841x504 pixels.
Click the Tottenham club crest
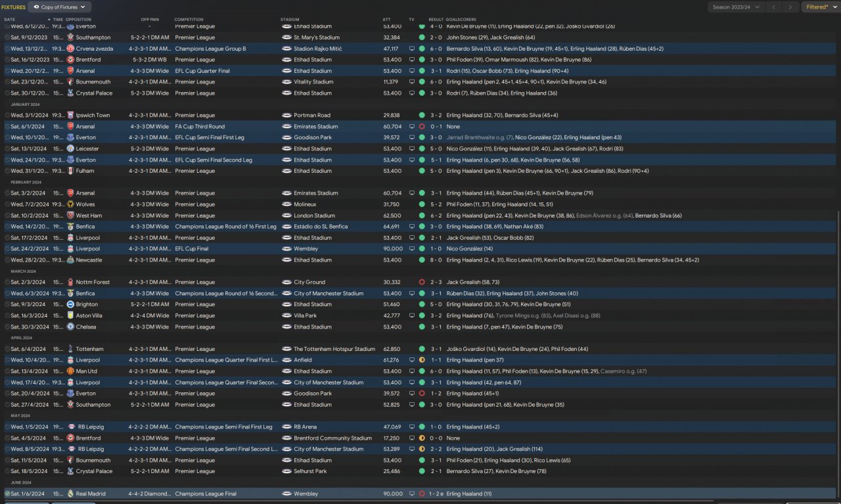click(x=70, y=349)
